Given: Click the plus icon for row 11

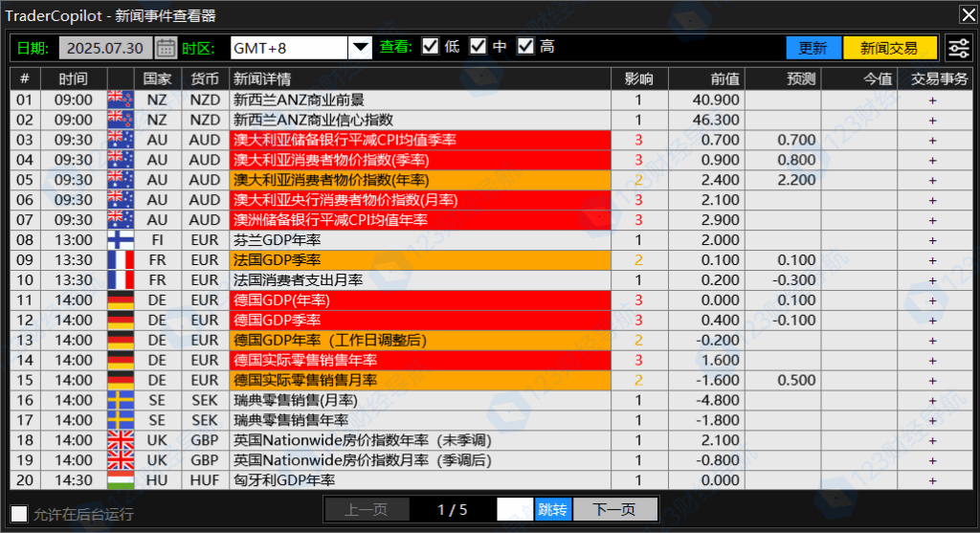Looking at the screenshot, I should click(932, 300).
